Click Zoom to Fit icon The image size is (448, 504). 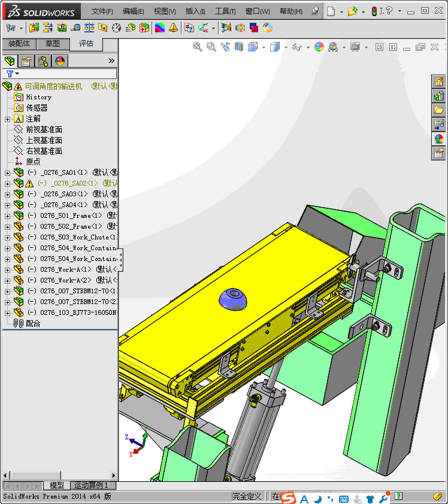point(198,47)
